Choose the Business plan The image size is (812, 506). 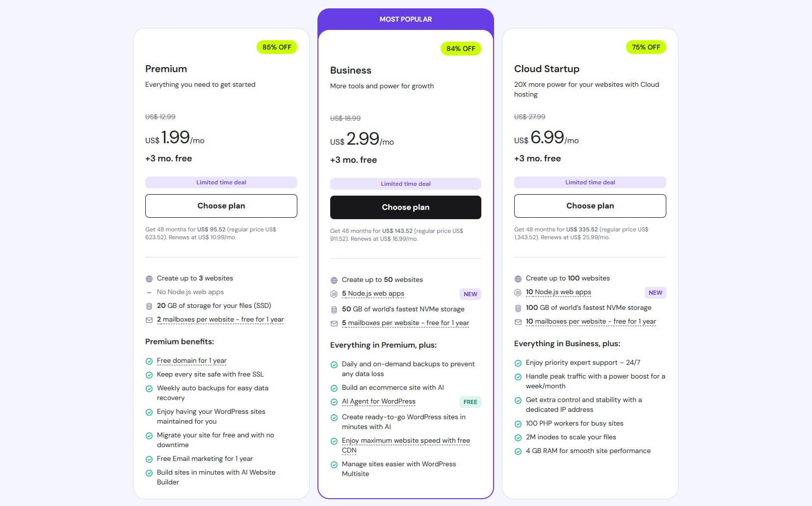click(x=405, y=207)
